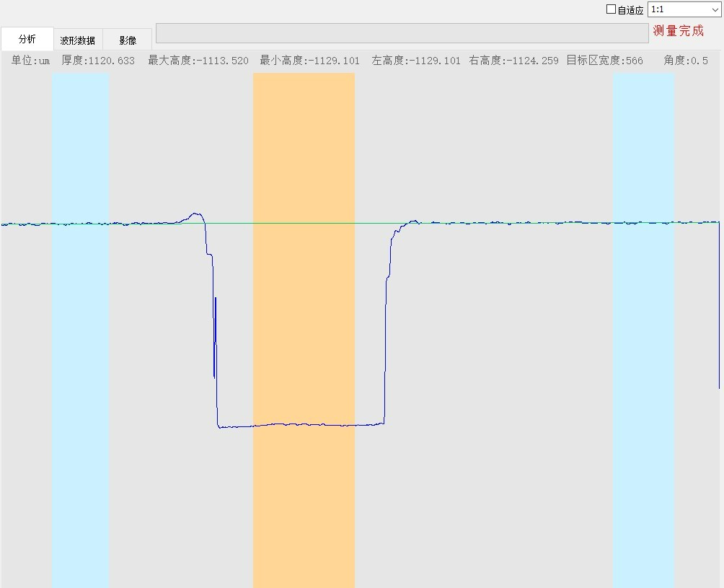Image resolution: width=724 pixels, height=588 pixels.
Task: Open the 影像 tab
Action: [128, 40]
